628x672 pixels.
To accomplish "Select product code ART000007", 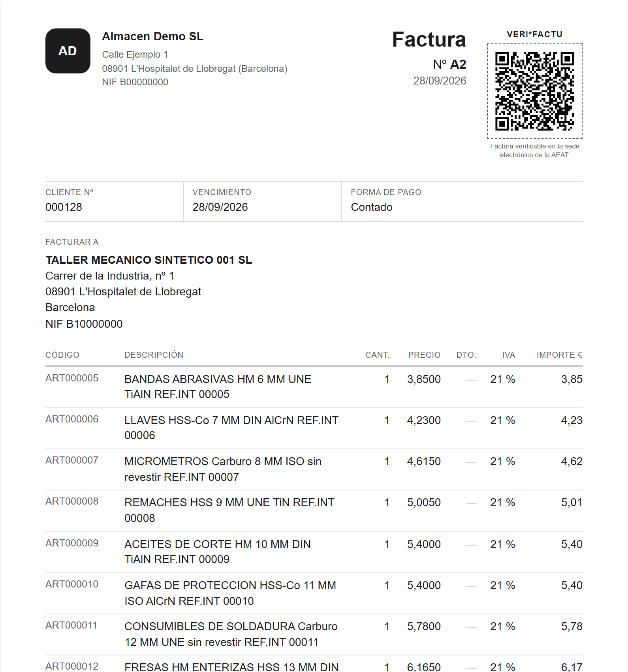I will pyautogui.click(x=72, y=460).
